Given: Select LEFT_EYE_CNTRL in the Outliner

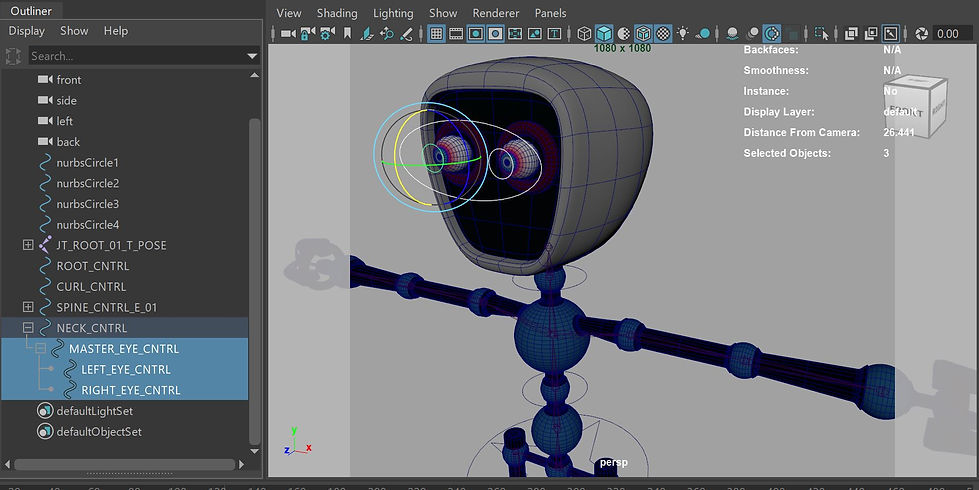Looking at the screenshot, I should (x=125, y=370).
